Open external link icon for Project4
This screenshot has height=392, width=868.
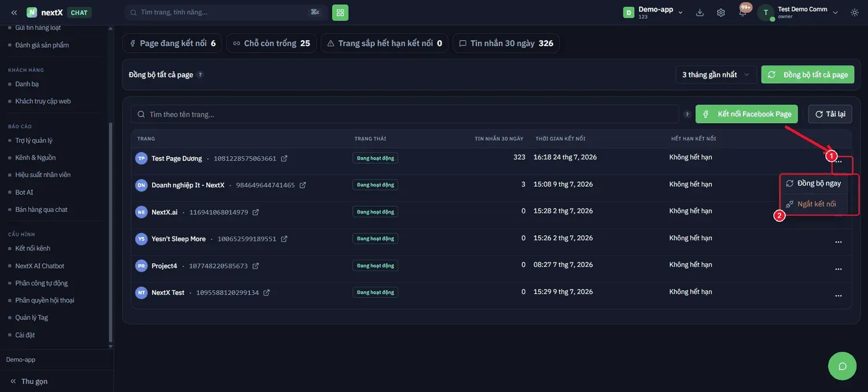[x=256, y=266]
